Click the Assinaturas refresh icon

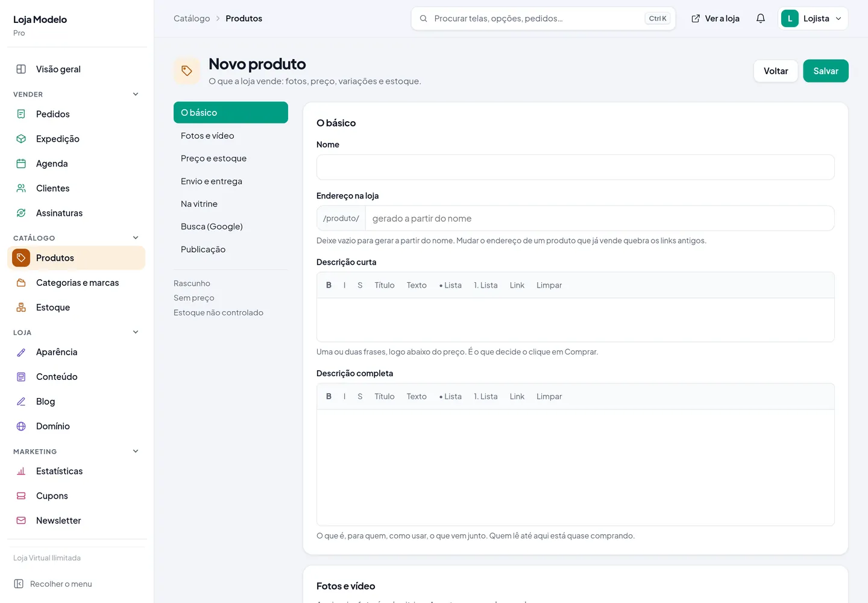(x=21, y=213)
